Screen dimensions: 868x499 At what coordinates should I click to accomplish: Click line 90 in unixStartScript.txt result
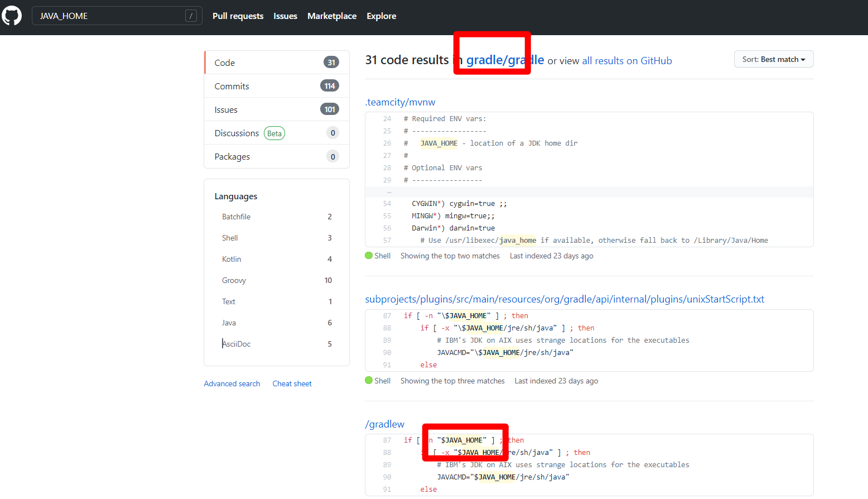[x=387, y=353]
